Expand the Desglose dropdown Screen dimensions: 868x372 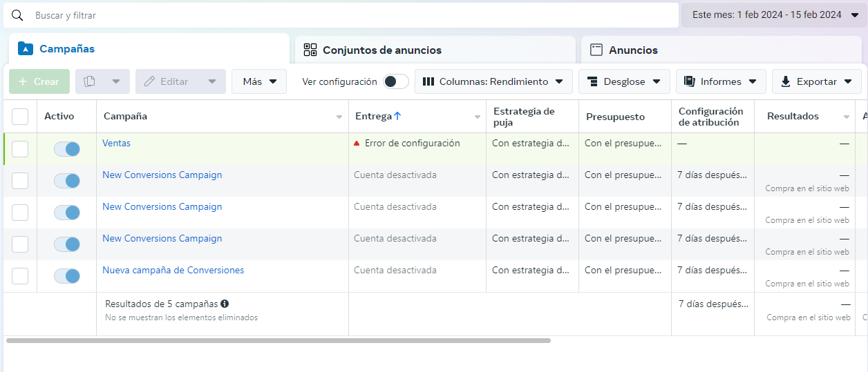click(623, 81)
